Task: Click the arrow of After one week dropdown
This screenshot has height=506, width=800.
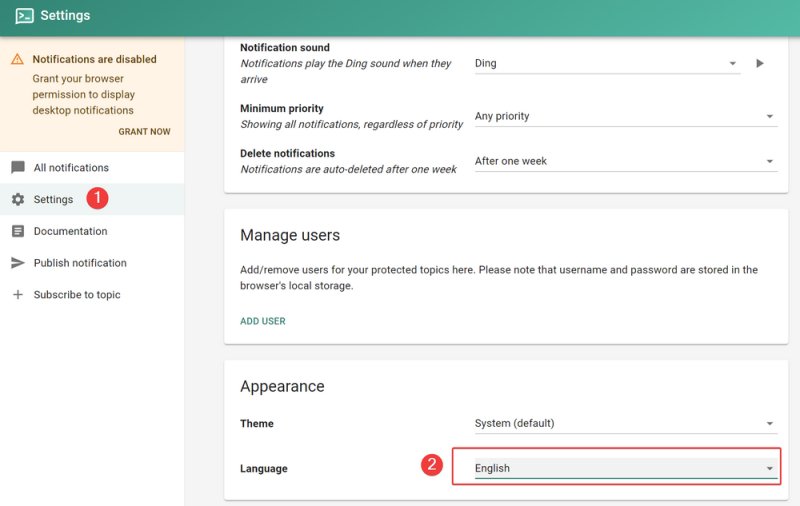Action: [x=769, y=162]
